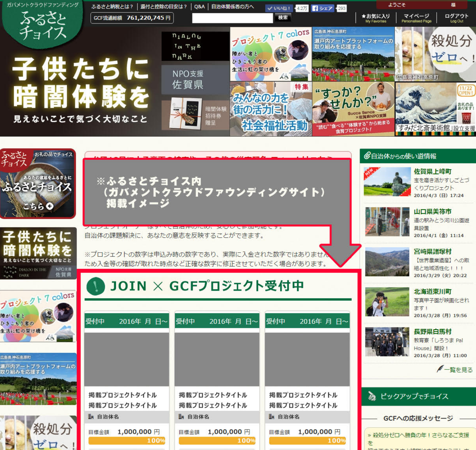Click GCF流通総額 761,220,745 円 counter

click(x=132, y=18)
